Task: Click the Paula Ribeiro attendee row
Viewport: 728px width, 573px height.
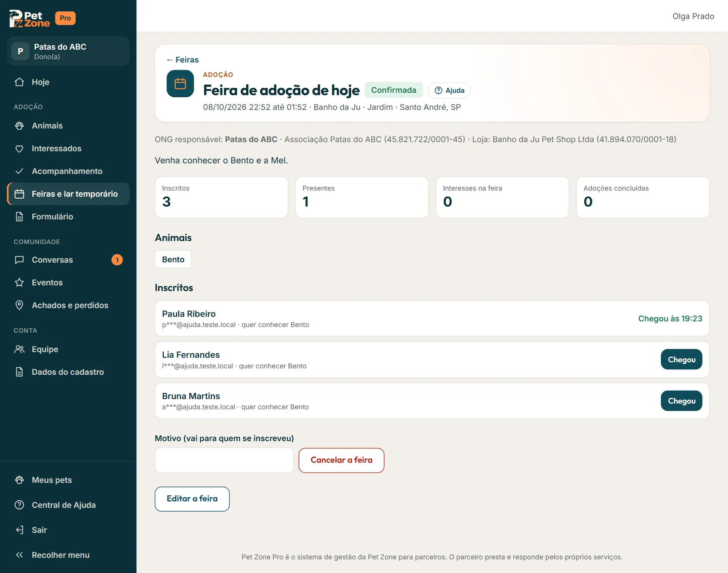Action: (x=432, y=318)
